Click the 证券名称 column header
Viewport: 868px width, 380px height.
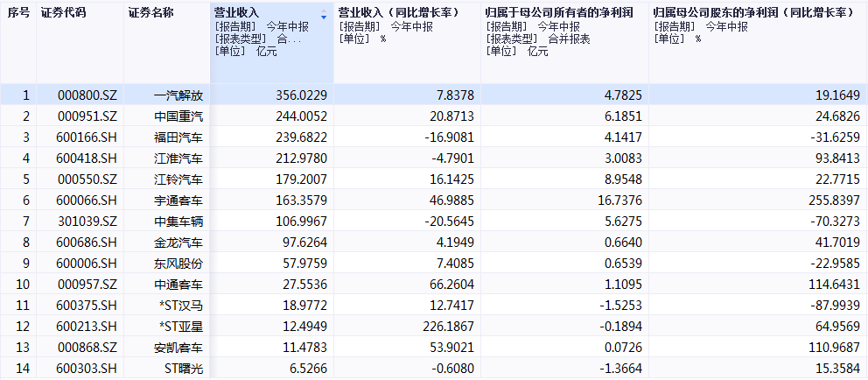tap(150, 13)
